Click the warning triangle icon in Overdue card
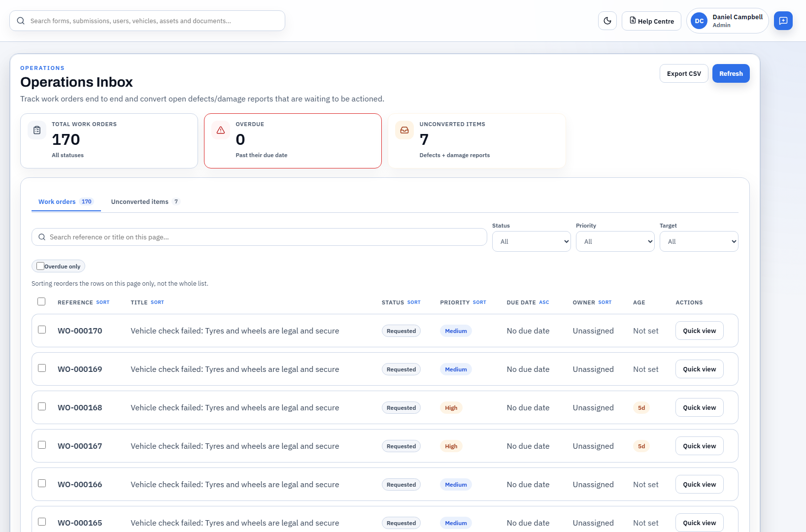The image size is (806, 532). 221,130
